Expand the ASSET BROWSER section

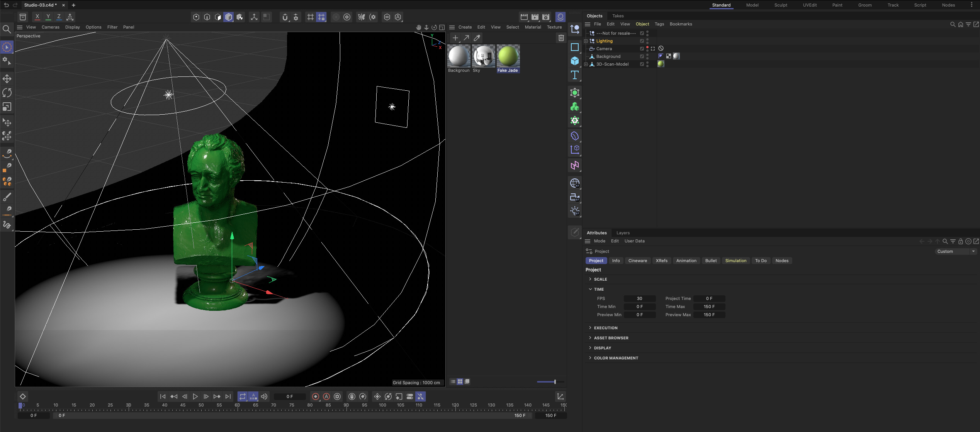pyautogui.click(x=590, y=338)
